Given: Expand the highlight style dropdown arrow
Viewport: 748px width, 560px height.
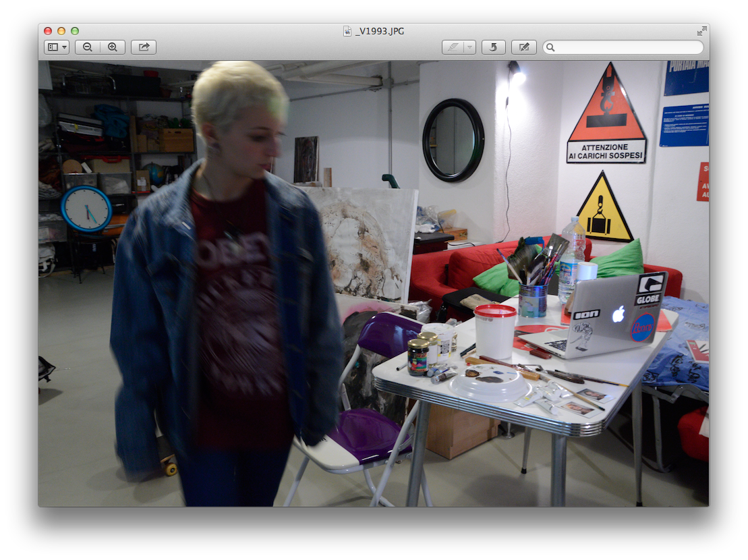Looking at the screenshot, I should (469, 47).
